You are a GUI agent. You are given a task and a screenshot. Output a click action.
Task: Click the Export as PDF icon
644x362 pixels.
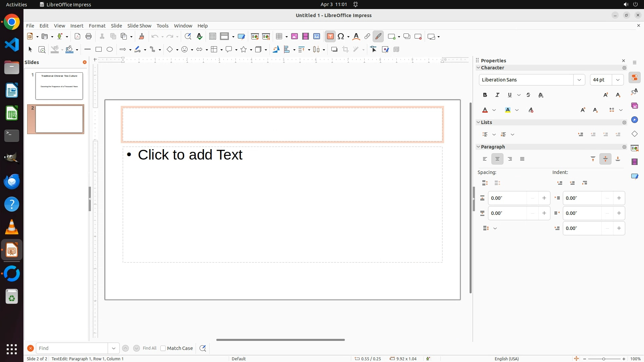(77, 37)
